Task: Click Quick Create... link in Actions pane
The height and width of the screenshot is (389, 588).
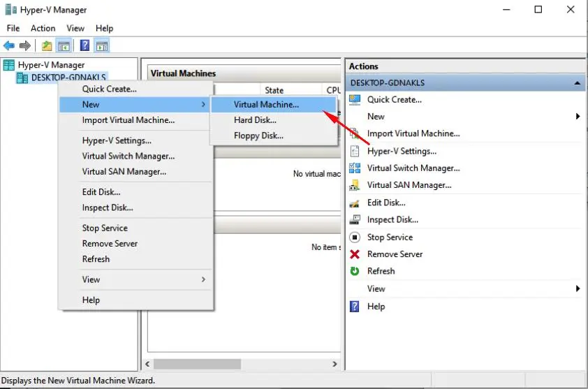Action: pos(394,100)
